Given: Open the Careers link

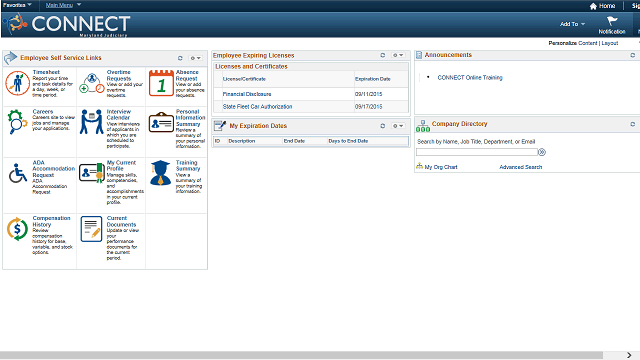Looking at the screenshot, I should tap(43, 111).
